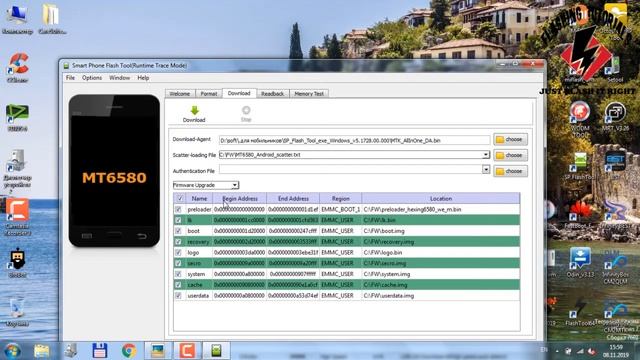Open File Explorer from the taskbar
The image size is (640, 360).
42,351
